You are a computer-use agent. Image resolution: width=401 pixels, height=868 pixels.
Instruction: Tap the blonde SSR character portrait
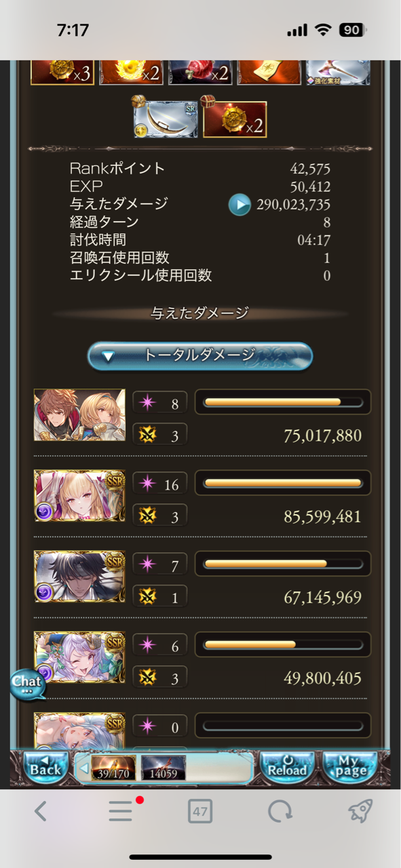(x=80, y=496)
